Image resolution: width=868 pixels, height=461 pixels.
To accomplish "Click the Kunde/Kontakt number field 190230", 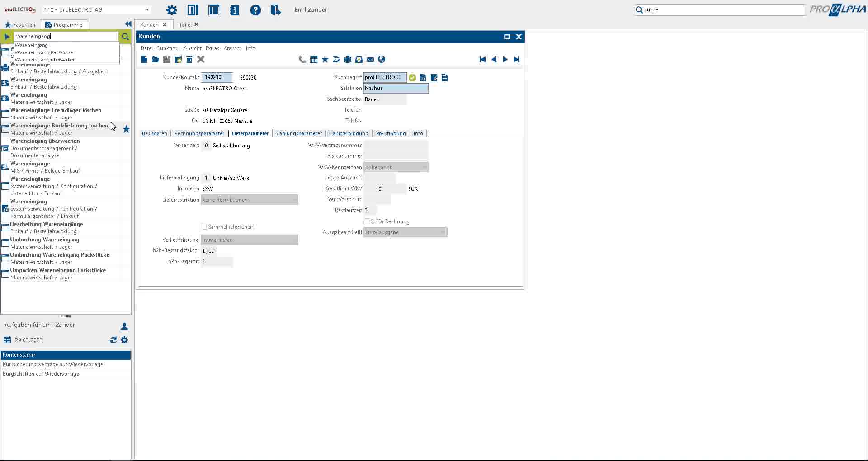I will click(x=217, y=77).
